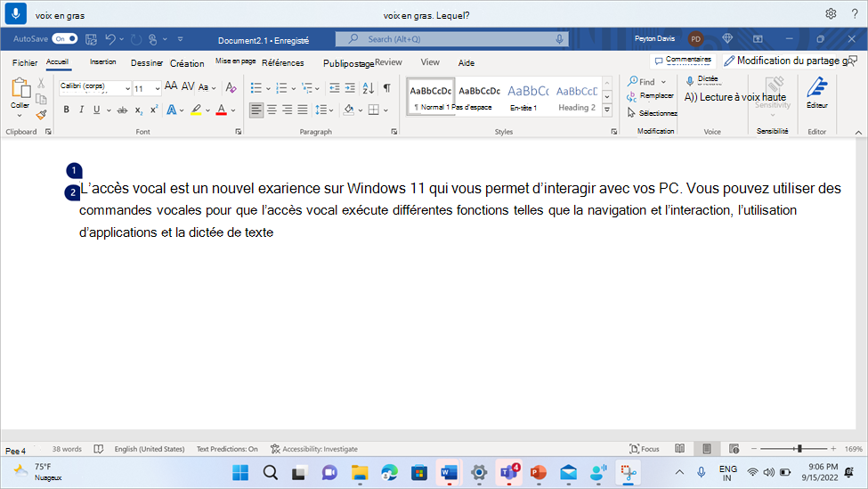Click the Bullets list icon

(256, 87)
